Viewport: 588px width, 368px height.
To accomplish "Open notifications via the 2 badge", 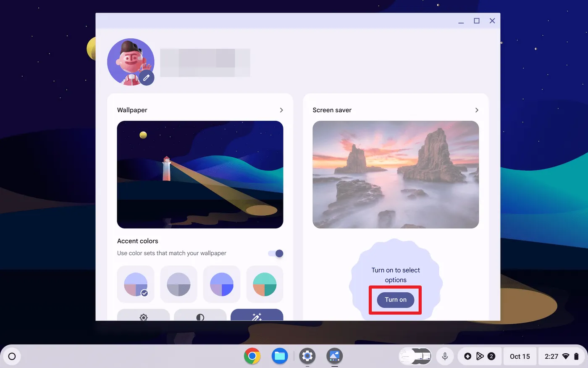I will [491, 357].
